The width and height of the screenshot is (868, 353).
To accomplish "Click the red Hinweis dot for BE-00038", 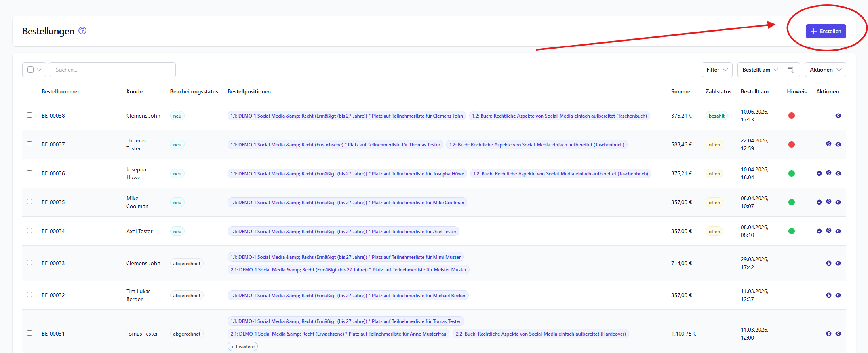I will click(x=791, y=116).
